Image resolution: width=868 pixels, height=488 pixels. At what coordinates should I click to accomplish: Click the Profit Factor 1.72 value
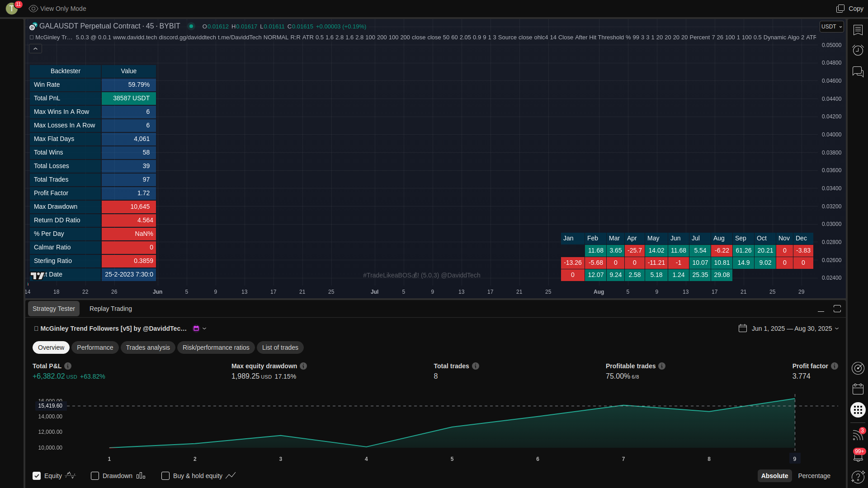pyautogui.click(x=129, y=193)
